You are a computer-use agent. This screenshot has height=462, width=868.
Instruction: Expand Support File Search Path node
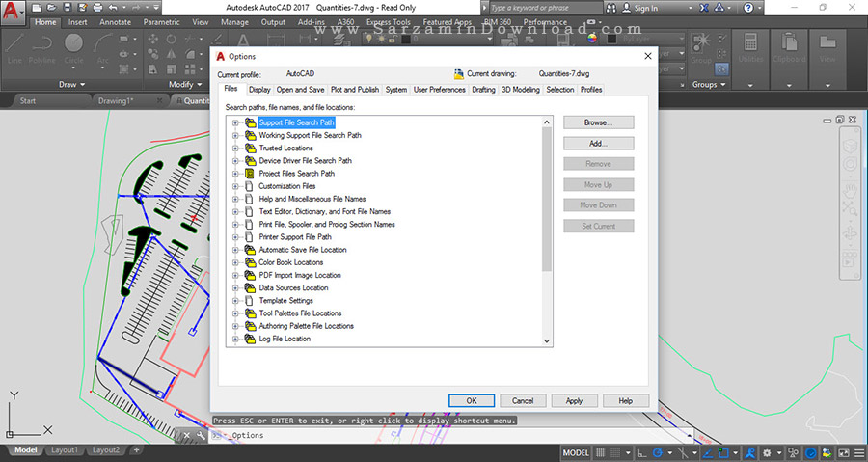(x=235, y=122)
